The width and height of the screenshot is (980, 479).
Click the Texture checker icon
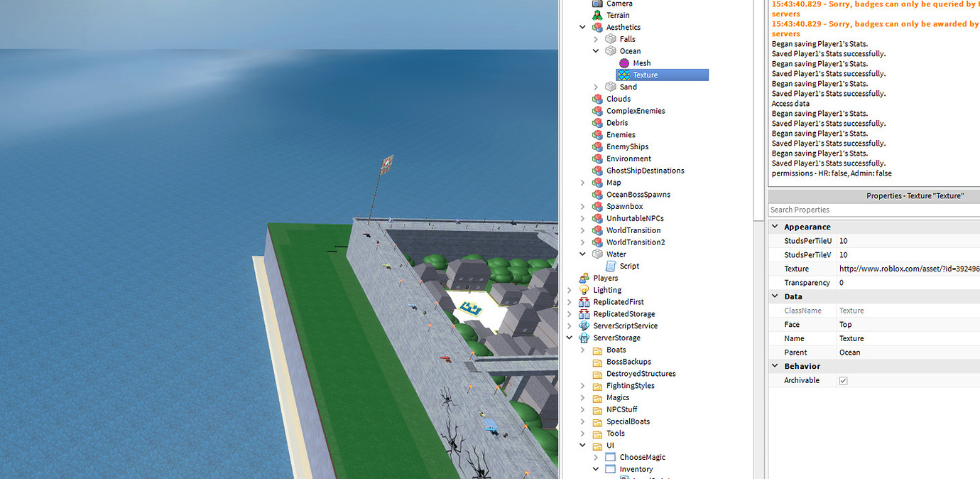(624, 75)
